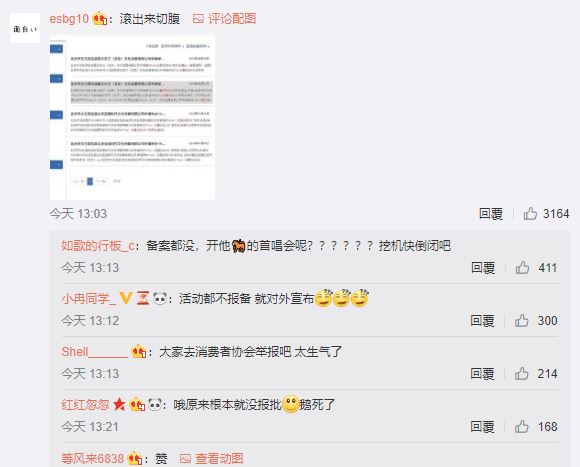Reply to 如歌的行板_c's comment
This screenshot has height=467, width=580.
tap(483, 267)
